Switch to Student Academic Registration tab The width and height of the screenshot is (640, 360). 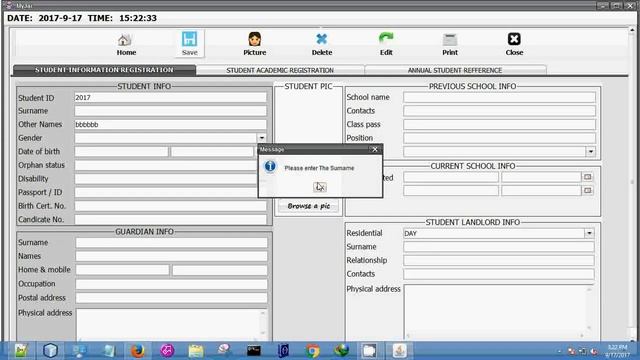[x=280, y=70]
